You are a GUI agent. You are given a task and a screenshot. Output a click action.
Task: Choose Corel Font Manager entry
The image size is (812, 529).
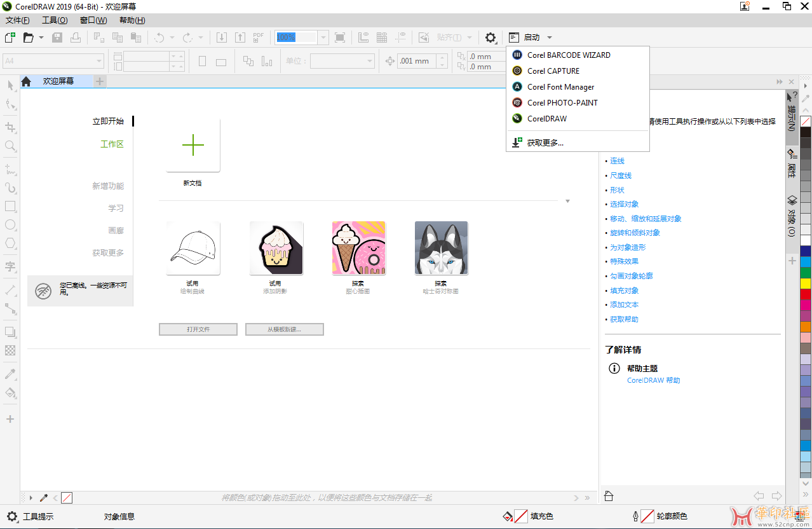pyautogui.click(x=578, y=86)
